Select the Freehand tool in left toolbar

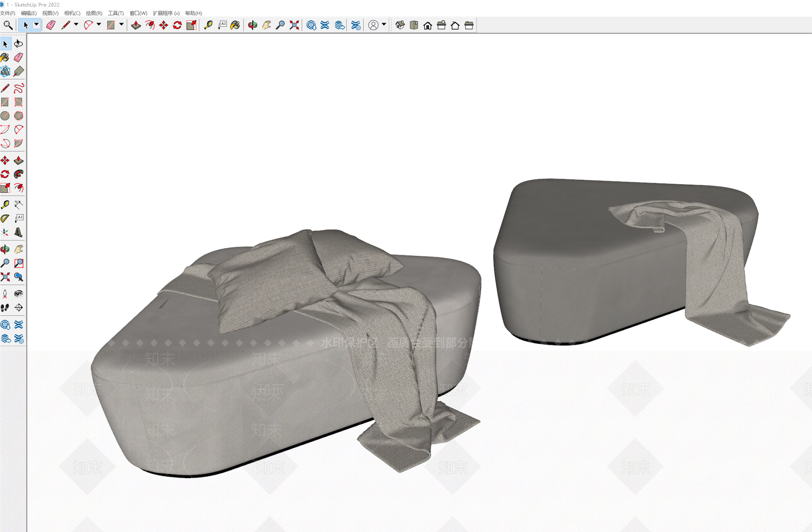point(19,88)
